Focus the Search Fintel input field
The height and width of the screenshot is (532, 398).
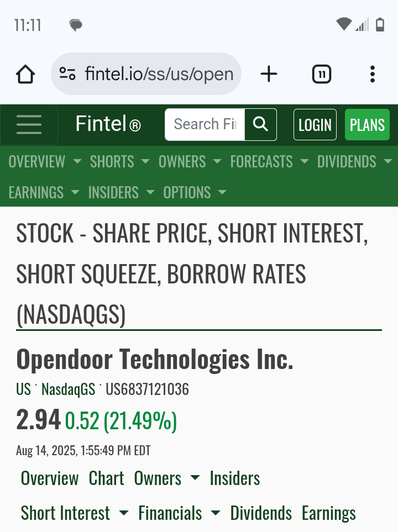(205, 124)
